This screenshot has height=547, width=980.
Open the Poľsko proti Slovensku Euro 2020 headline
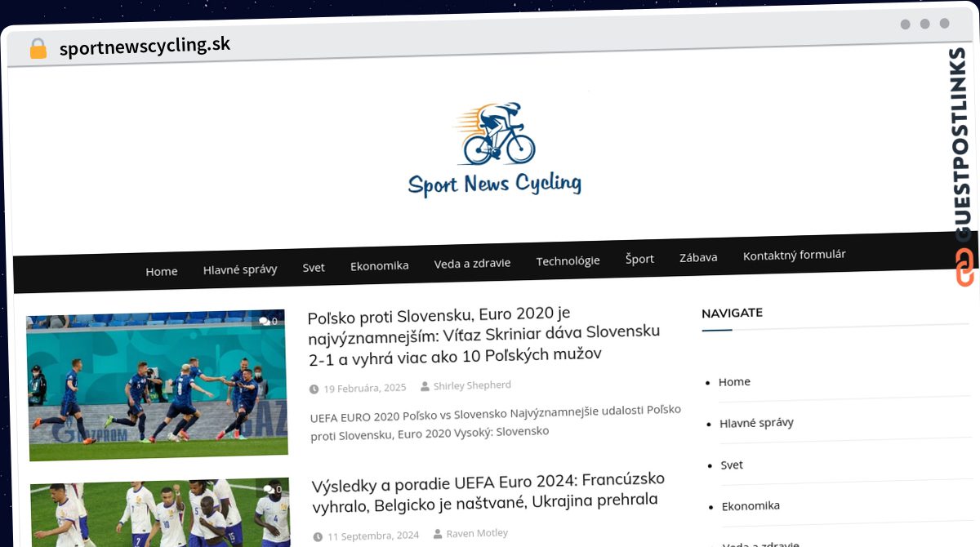click(x=483, y=335)
